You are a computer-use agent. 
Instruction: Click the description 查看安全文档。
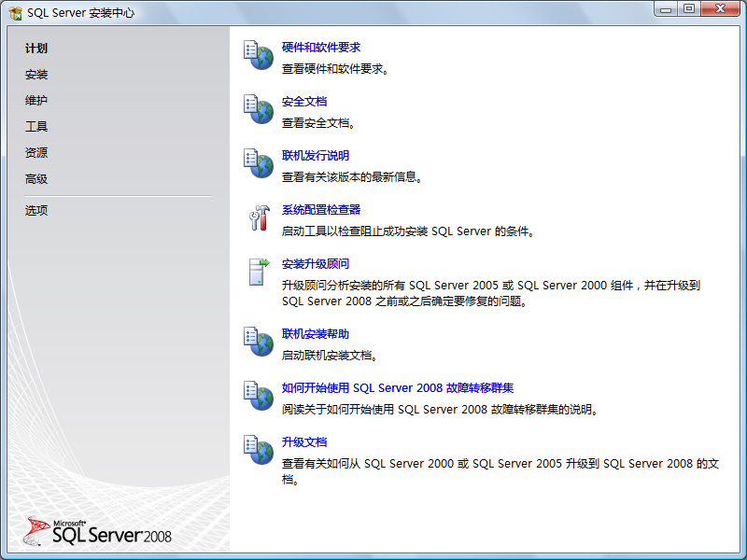318,123
